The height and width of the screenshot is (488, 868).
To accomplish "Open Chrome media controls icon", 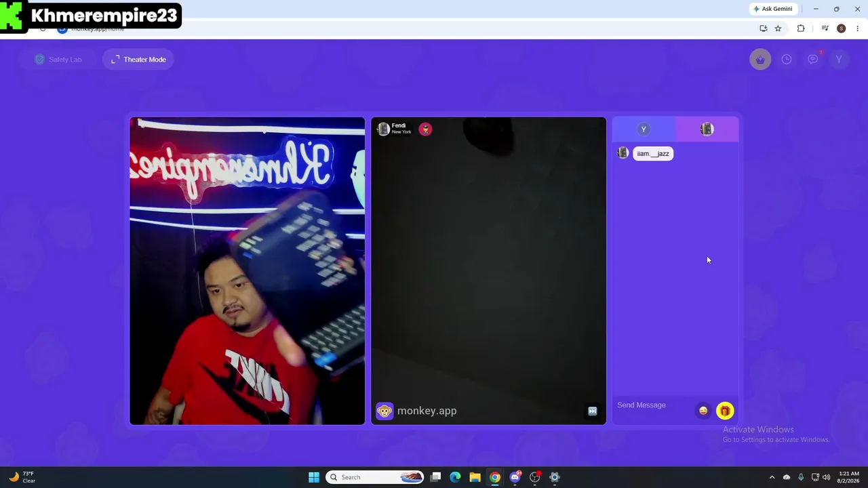I will [x=825, y=28].
